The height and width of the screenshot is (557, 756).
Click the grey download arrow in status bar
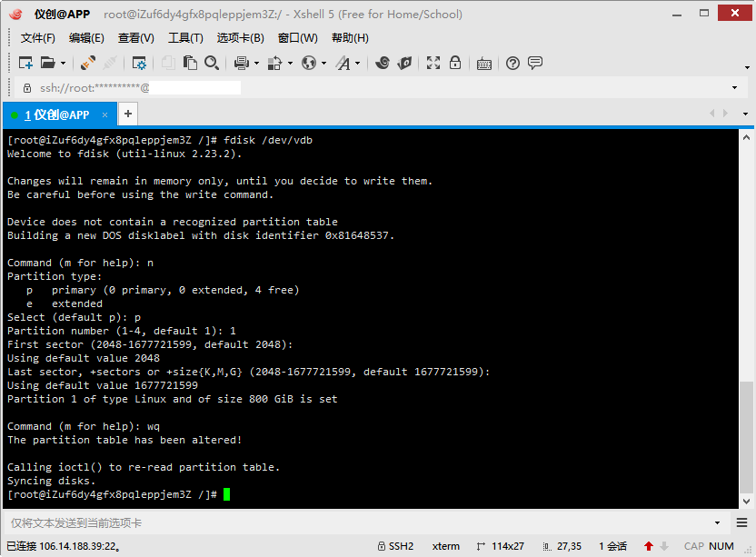(664, 546)
